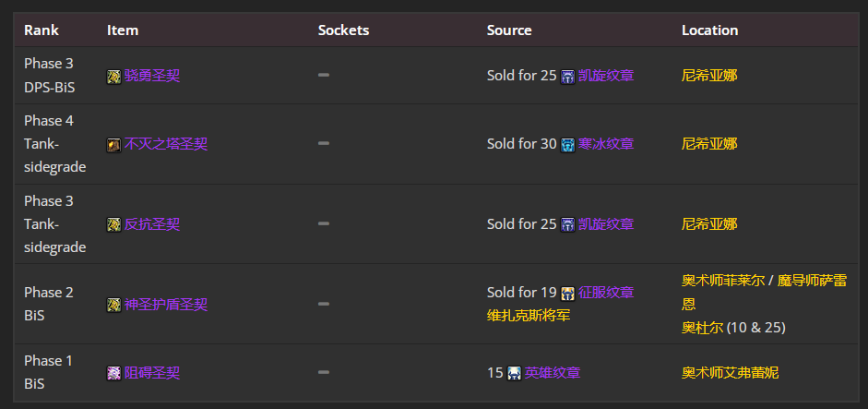Click the 反抗圣契 item icon

[x=113, y=224]
